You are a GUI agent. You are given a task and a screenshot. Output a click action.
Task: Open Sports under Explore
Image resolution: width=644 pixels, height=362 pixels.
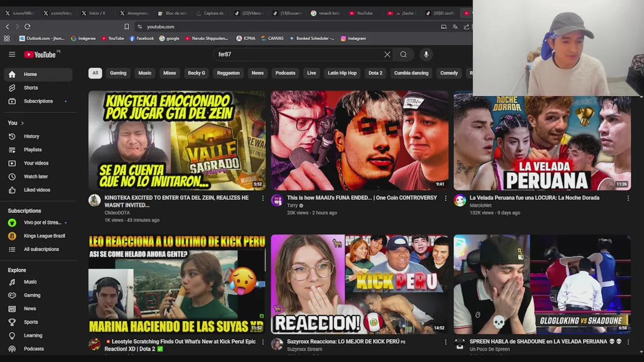(38, 322)
